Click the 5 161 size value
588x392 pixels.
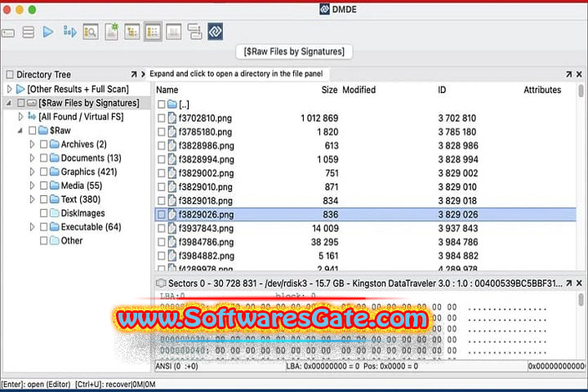pos(328,256)
